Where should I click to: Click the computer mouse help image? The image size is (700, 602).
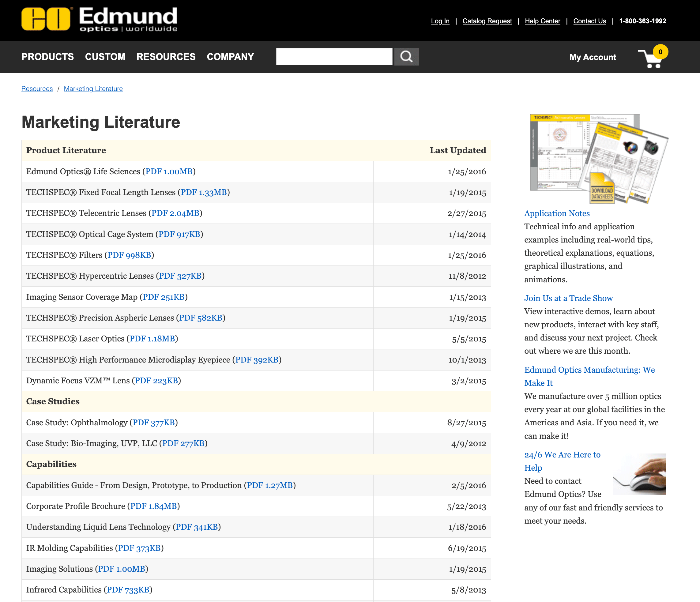coord(639,474)
